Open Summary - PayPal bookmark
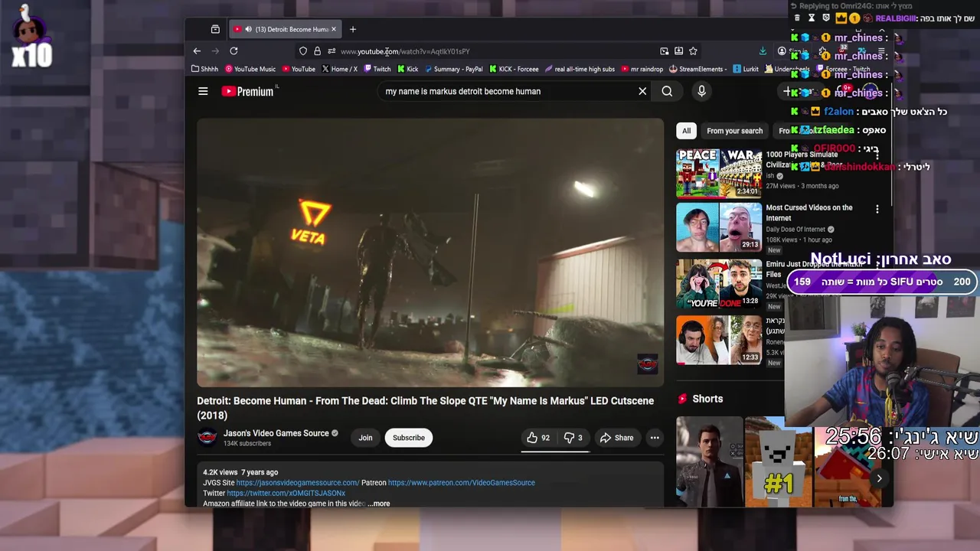Image resolution: width=980 pixels, height=551 pixels. coord(454,69)
